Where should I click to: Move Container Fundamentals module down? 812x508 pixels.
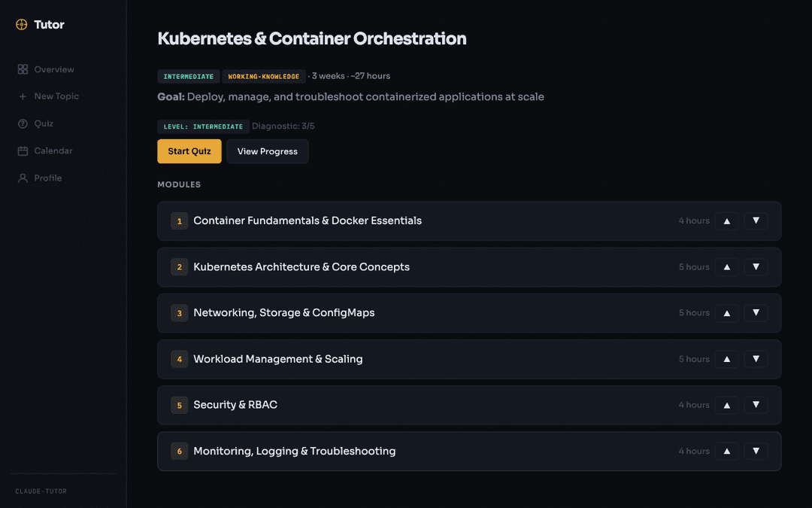pos(756,221)
